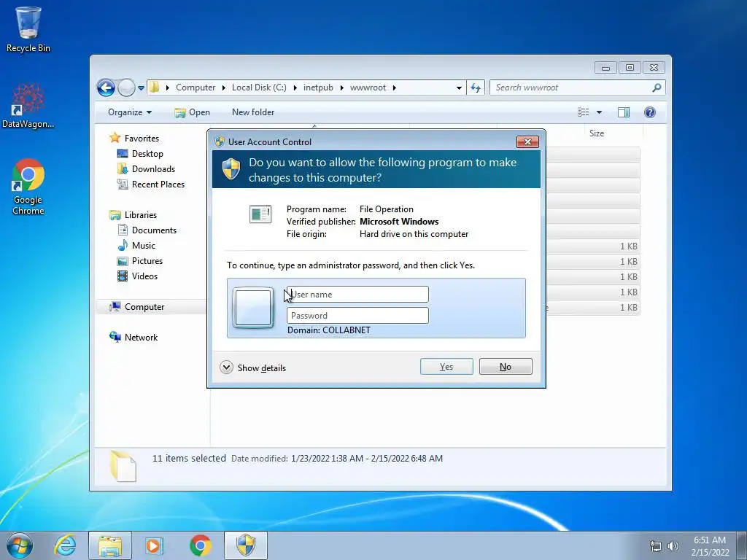
Task: Click Windows Explorer taskbar icon
Action: click(110, 545)
